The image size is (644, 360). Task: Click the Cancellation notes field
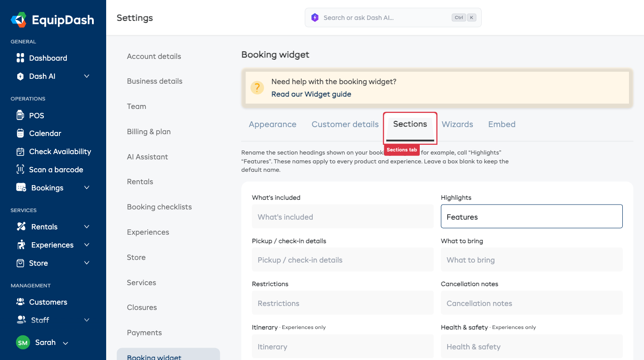click(532, 303)
